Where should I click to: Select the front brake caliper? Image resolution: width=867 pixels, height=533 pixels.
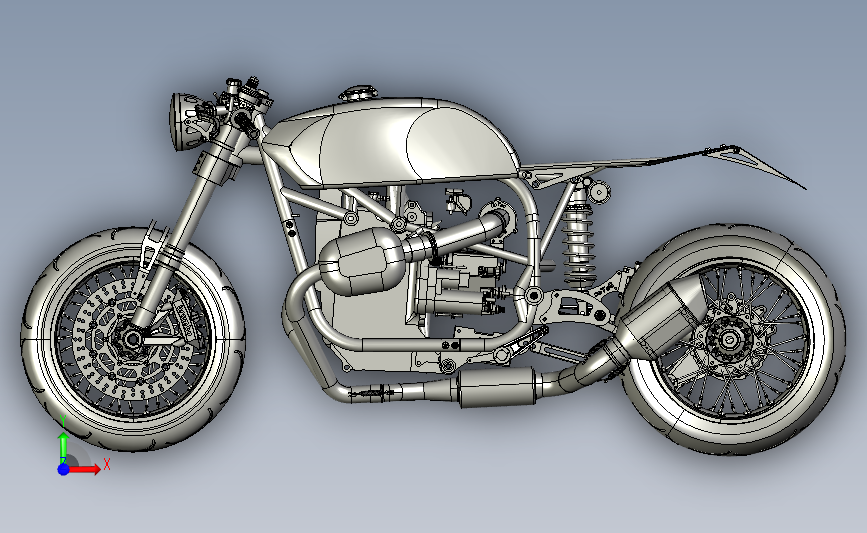[x=184, y=321]
